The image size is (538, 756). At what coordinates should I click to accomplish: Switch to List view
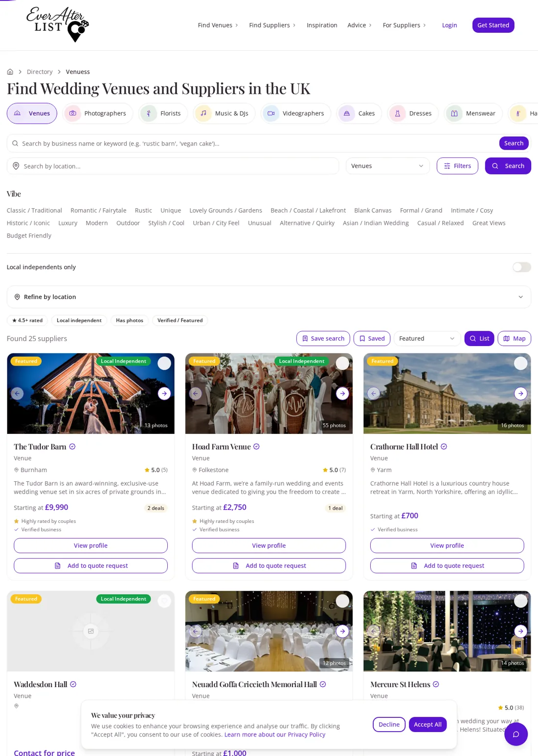(x=479, y=339)
